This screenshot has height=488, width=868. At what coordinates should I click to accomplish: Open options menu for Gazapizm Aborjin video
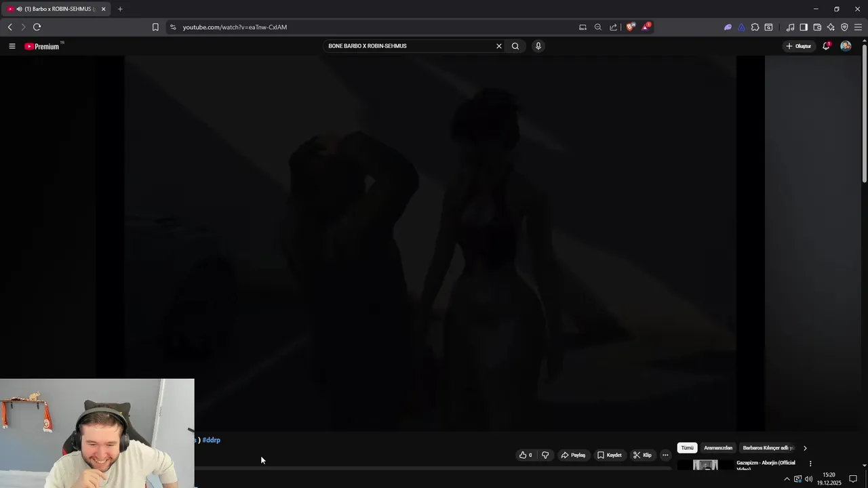810,464
